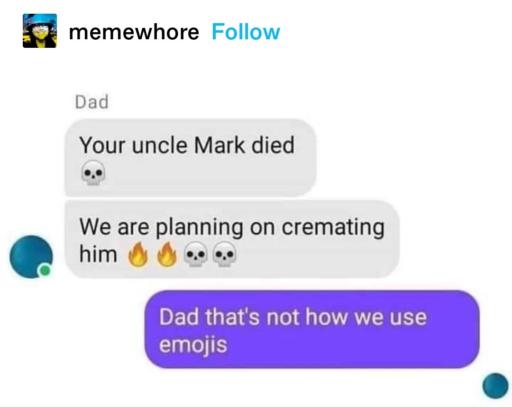
Task: Click the word 'him' before the fire emojis
Action: (98, 254)
